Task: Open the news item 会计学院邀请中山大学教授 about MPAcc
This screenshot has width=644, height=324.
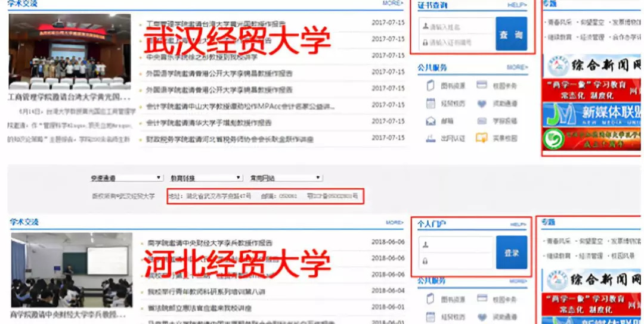Action: pyautogui.click(x=241, y=106)
